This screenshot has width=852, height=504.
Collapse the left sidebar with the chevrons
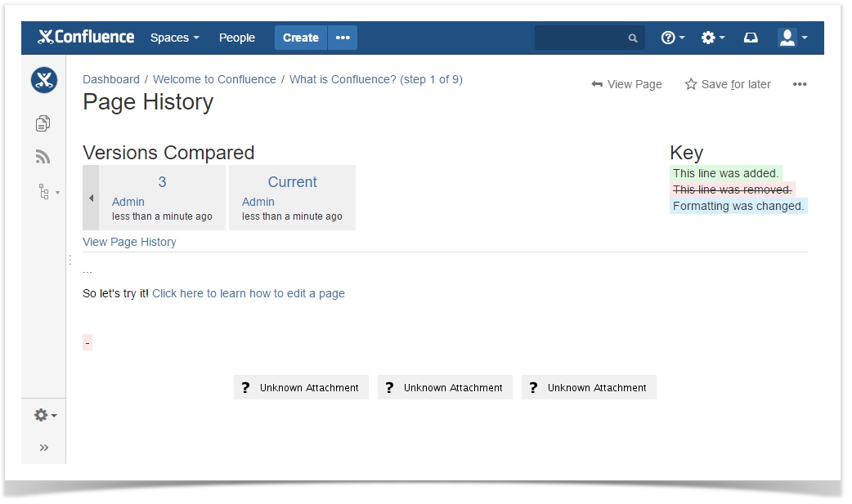coord(43,446)
